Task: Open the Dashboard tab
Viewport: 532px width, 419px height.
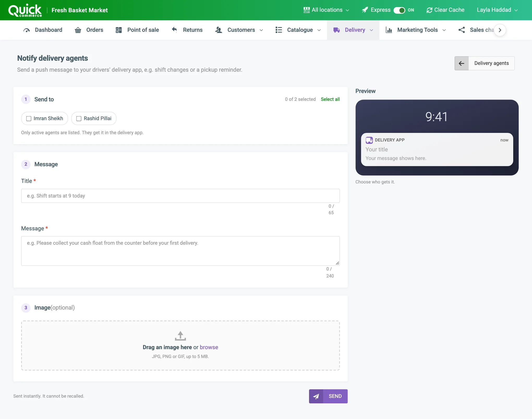Action: tap(43, 30)
